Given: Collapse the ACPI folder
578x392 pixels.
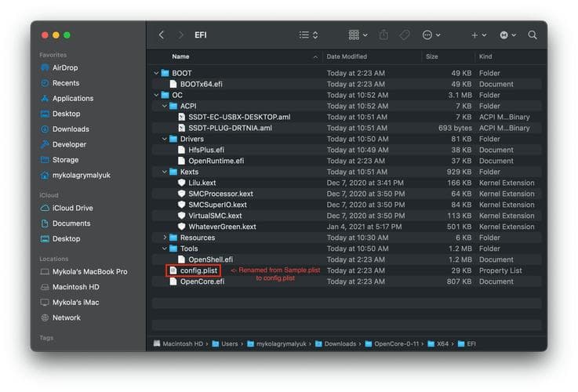Looking at the screenshot, I should pyautogui.click(x=164, y=106).
